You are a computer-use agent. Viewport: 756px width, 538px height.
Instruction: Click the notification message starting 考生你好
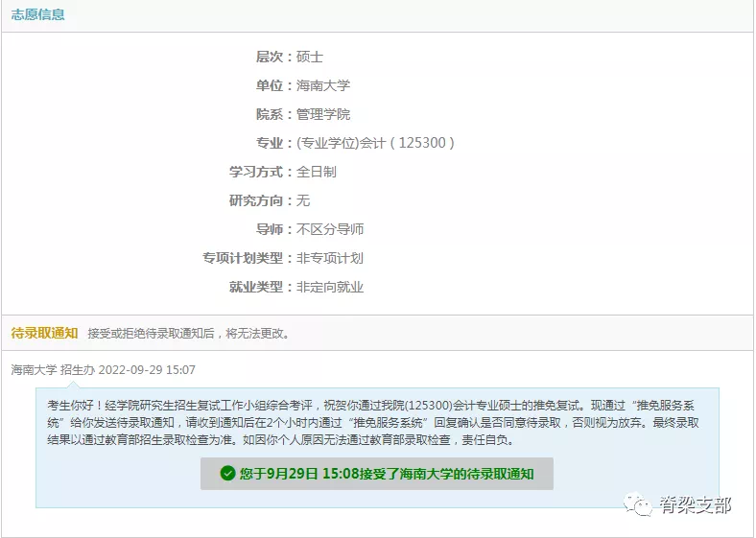click(x=373, y=423)
